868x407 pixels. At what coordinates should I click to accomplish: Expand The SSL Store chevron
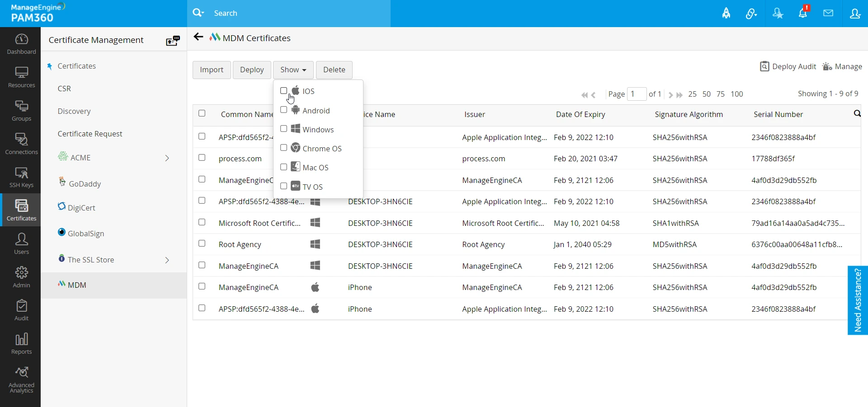[167, 260]
